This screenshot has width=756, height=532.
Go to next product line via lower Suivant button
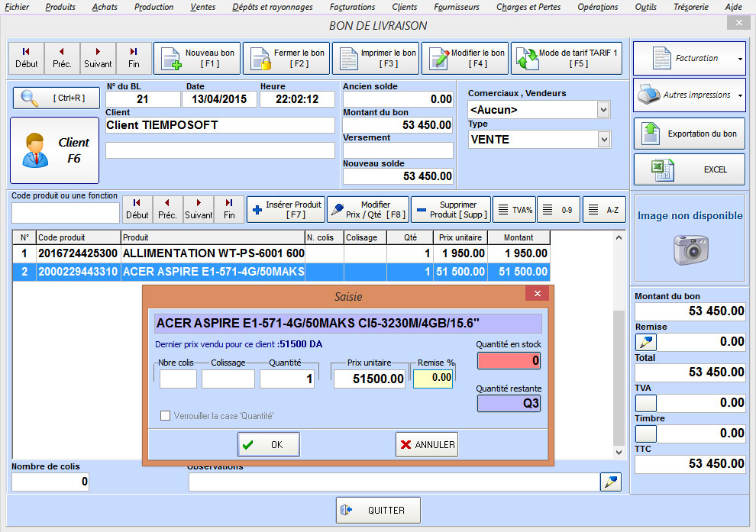(199, 209)
